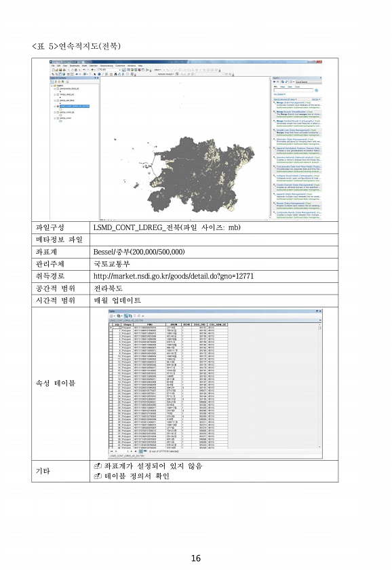
Task: Click the Maps filter link in Search
Action: coord(283,87)
